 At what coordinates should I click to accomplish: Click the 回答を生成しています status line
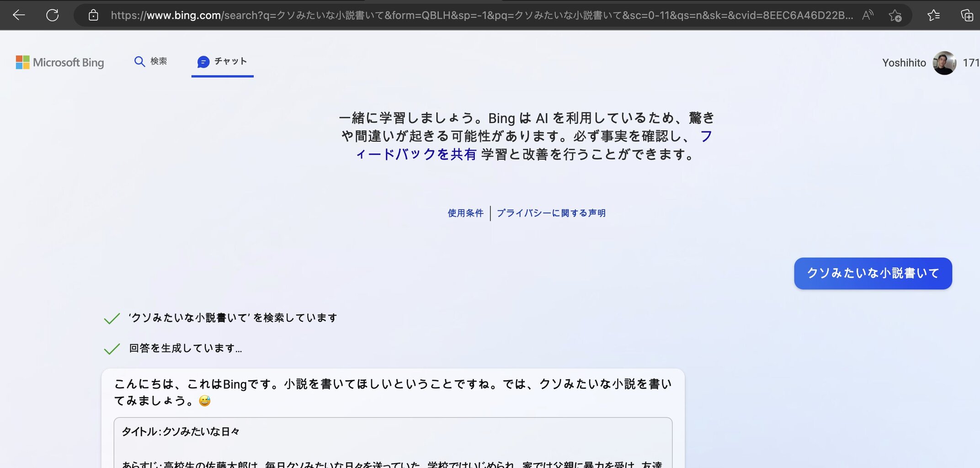(186, 348)
